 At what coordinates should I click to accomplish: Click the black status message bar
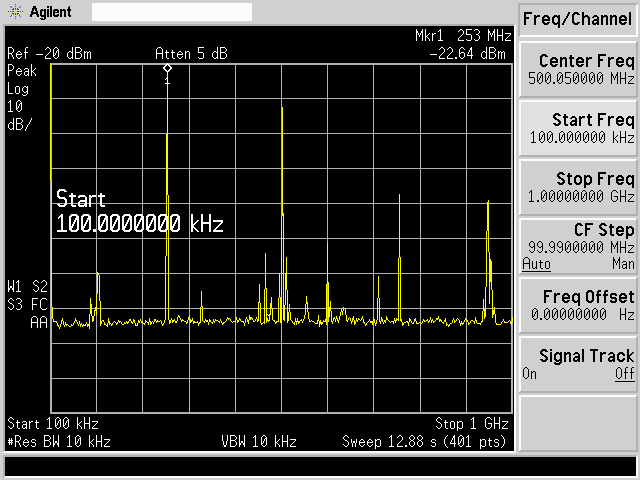[x=320, y=466]
